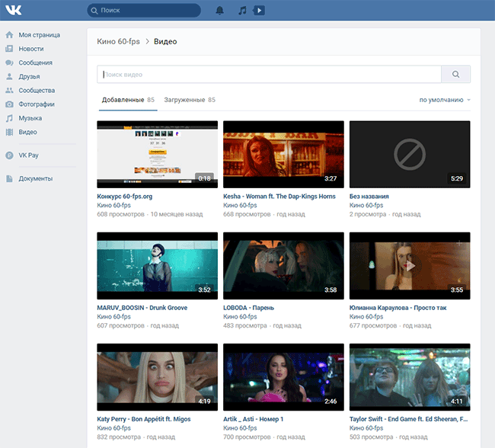The height and width of the screenshot is (448, 495).
Task: Open Моя страница in sidebar
Action: 39,35
